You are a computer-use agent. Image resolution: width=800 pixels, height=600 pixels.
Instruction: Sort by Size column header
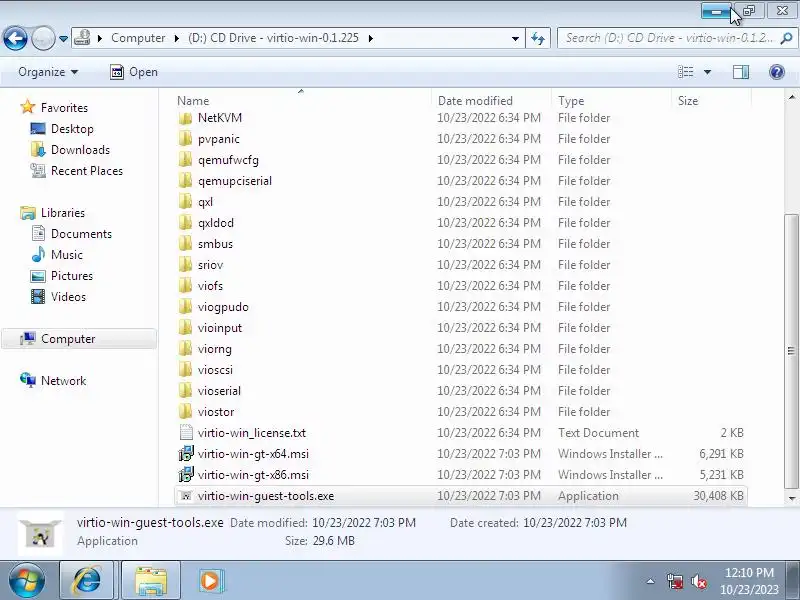pos(711,101)
